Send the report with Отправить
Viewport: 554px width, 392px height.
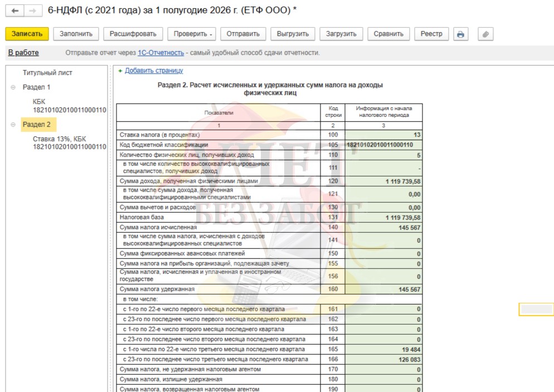243,34
